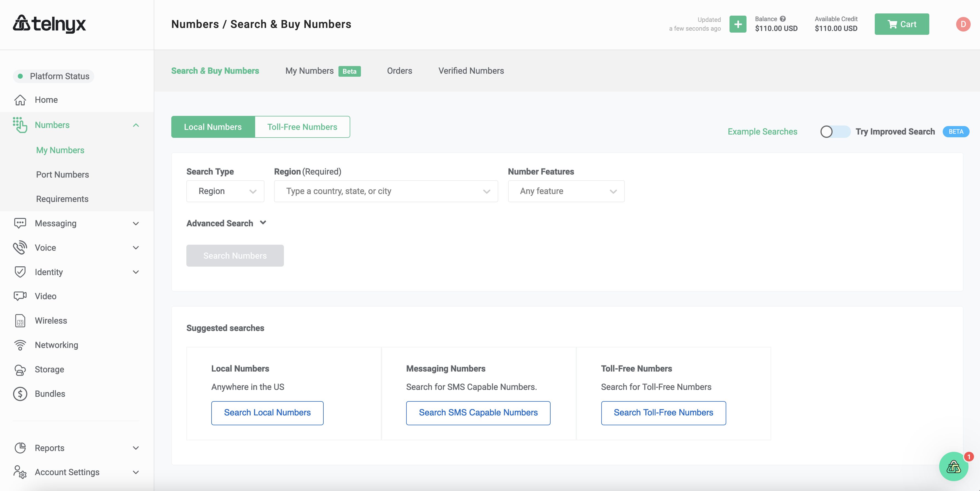The height and width of the screenshot is (491, 980).
Task: Expand Advanced Search options
Action: pos(226,223)
